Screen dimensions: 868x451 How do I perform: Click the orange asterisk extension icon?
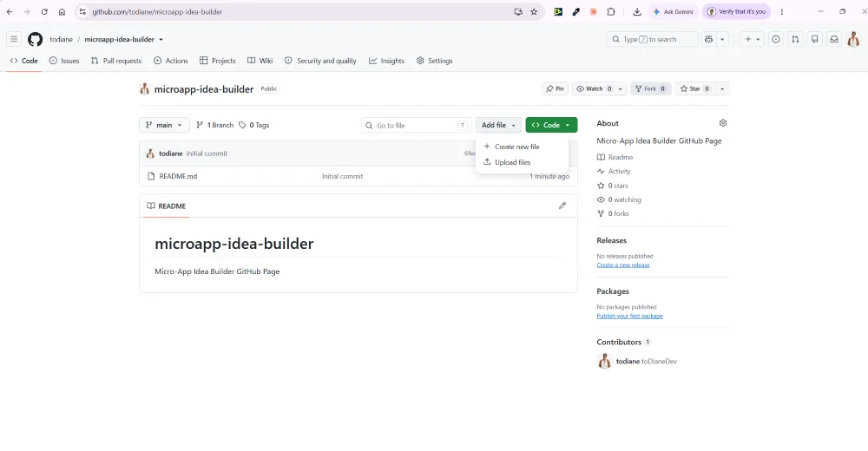[594, 11]
